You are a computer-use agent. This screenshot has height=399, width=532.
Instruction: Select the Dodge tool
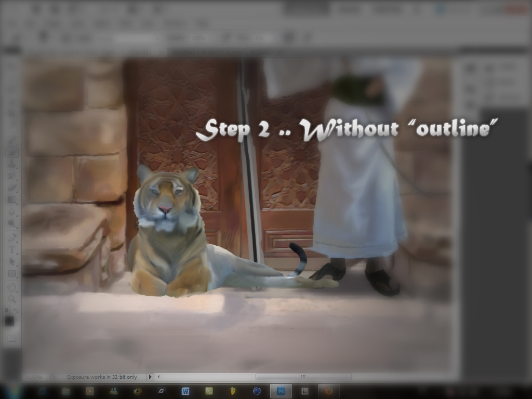click(x=12, y=223)
